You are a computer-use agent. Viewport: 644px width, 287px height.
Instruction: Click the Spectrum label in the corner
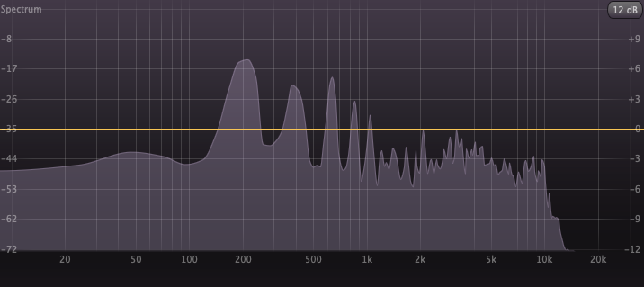(21, 9)
